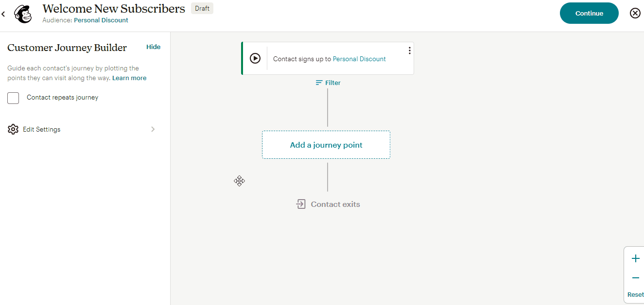644x305 pixels.
Task: Close the journey builder with the X button
Action: click(635, 13)
